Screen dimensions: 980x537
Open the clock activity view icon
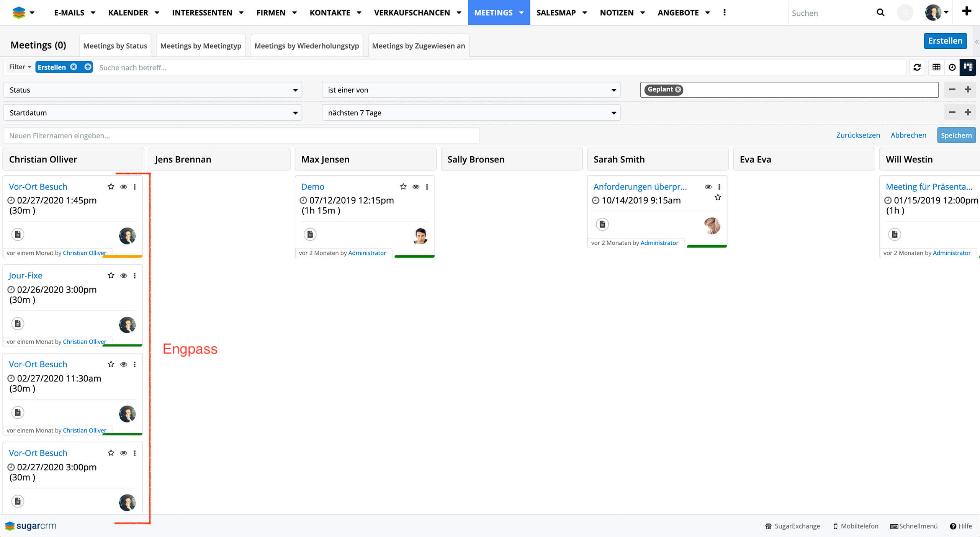(x=952, y=67)
